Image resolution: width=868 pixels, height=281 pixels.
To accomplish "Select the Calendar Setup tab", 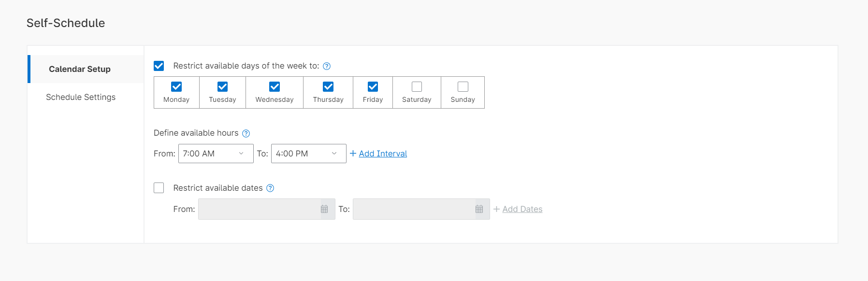I will pos(80,69).
